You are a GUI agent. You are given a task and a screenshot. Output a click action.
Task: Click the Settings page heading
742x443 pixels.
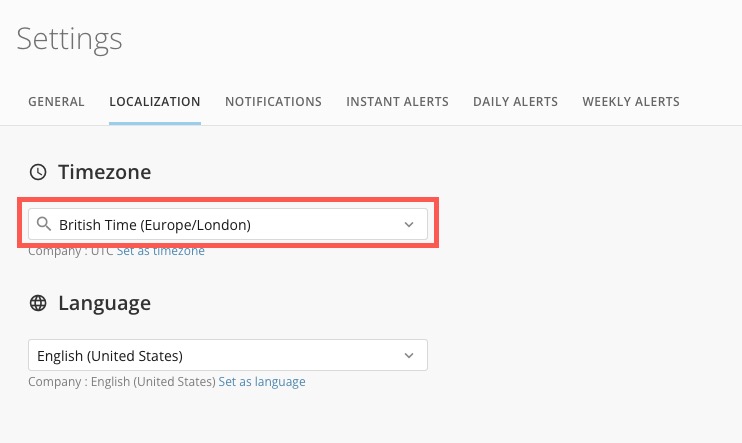click(x=70, y=39)
